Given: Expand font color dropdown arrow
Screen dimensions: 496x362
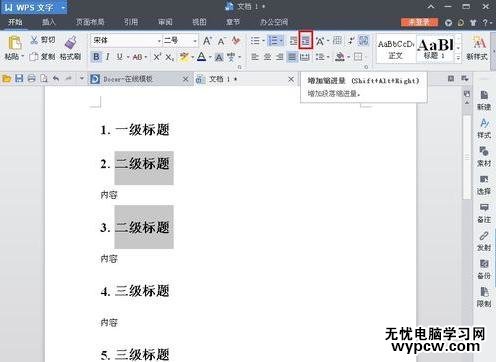Looking at the screenshot, I should [210, 57].
